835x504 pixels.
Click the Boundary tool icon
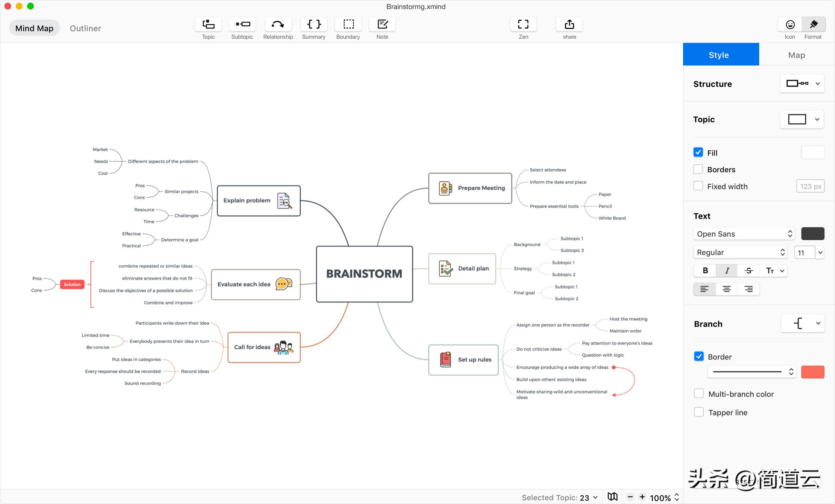point(348,24)
